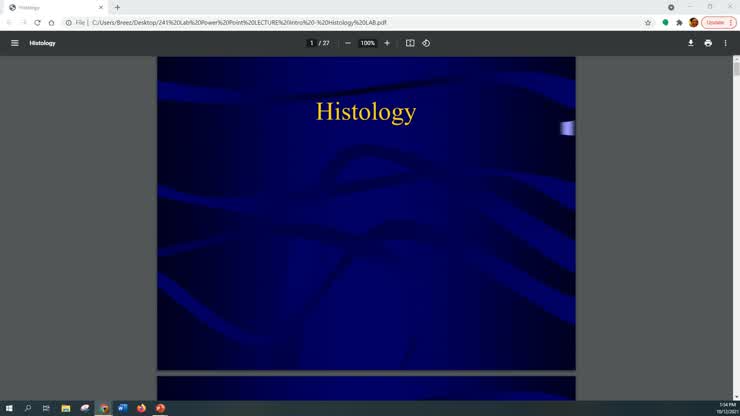Click the Chrome Update button
The image size is (740, 416).
point(715,22)
